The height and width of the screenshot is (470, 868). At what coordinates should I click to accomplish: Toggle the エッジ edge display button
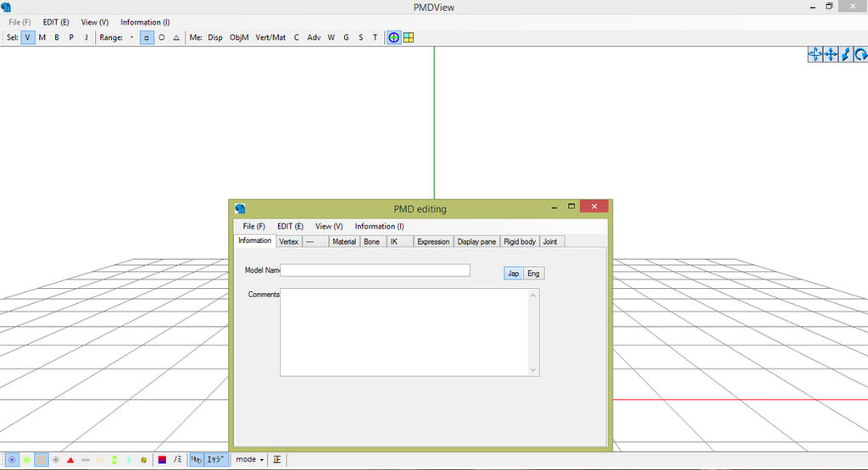pyautogui.click(x=215, y=460)
